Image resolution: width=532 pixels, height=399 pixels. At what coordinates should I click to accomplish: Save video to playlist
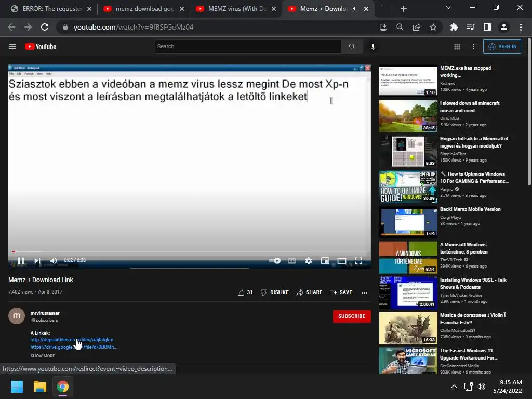(341, 292)
